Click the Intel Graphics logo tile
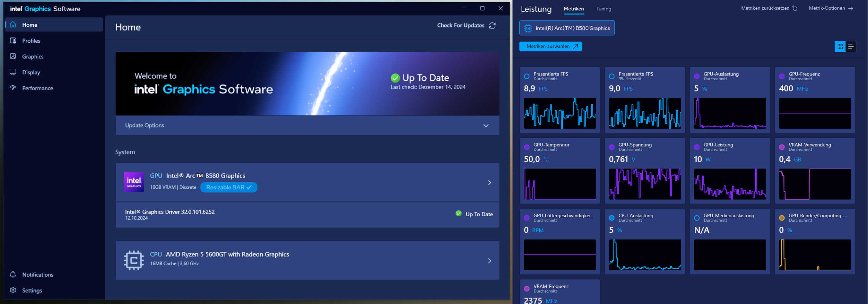Image resolution: width=868 pixels, height=304 pixels. [x=134, y=182]
